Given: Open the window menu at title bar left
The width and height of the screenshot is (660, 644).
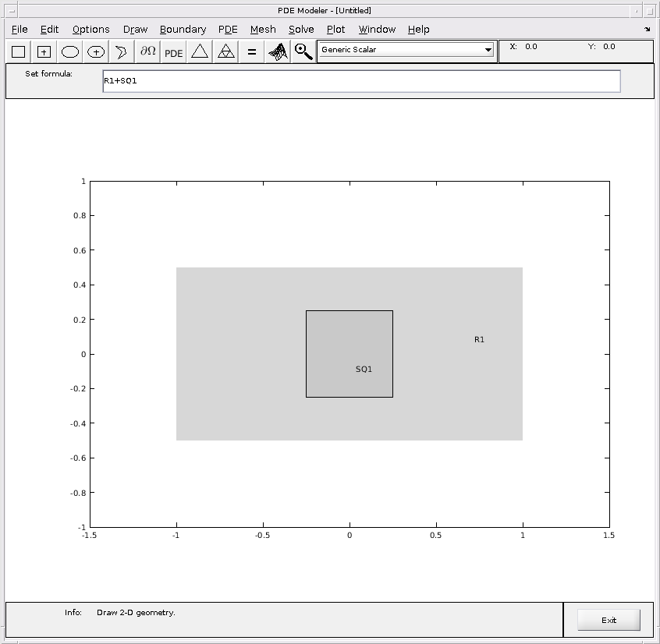Looking at the screenshot, I should pyautogui.click(x=12, y=11).
